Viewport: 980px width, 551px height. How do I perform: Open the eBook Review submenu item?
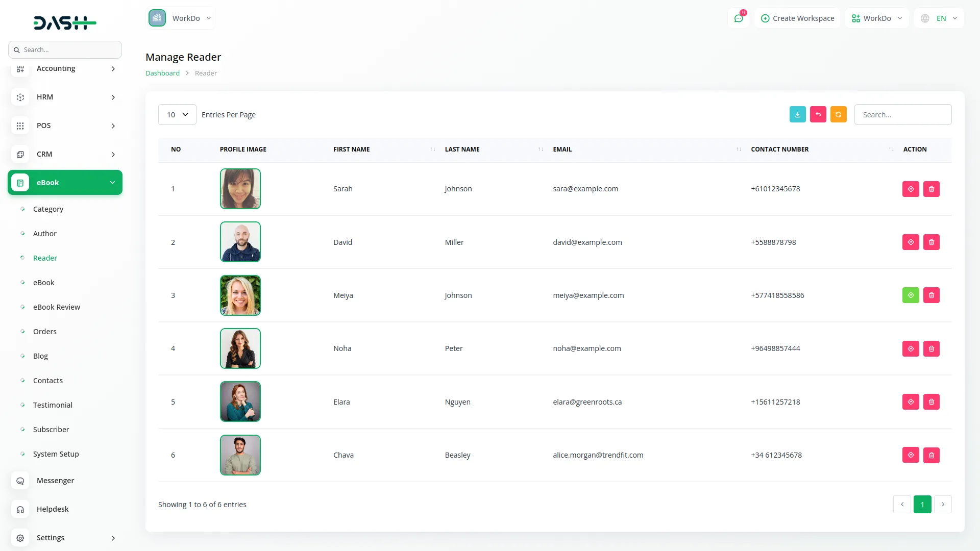[57, 307]
